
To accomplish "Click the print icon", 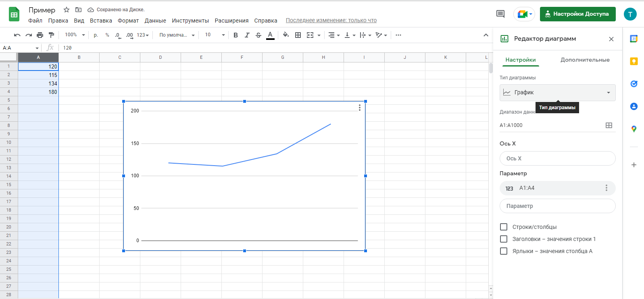I will [40, 35].
